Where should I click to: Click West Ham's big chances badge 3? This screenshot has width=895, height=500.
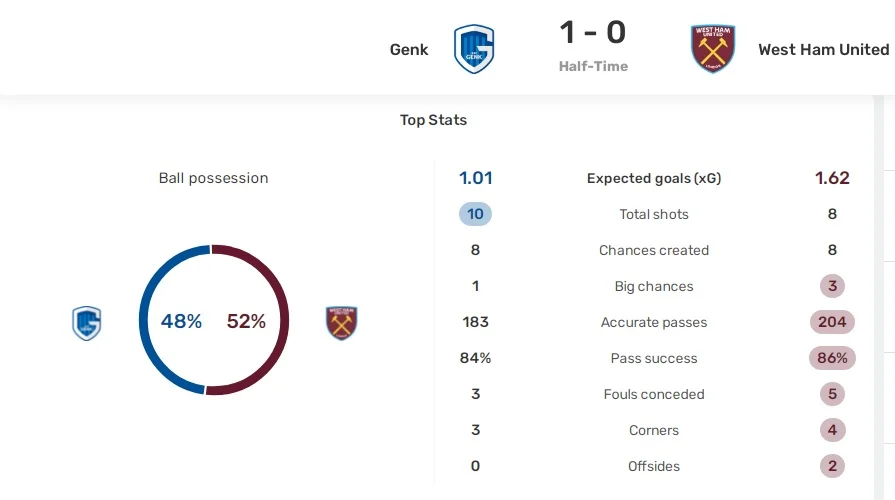point(832,286)
